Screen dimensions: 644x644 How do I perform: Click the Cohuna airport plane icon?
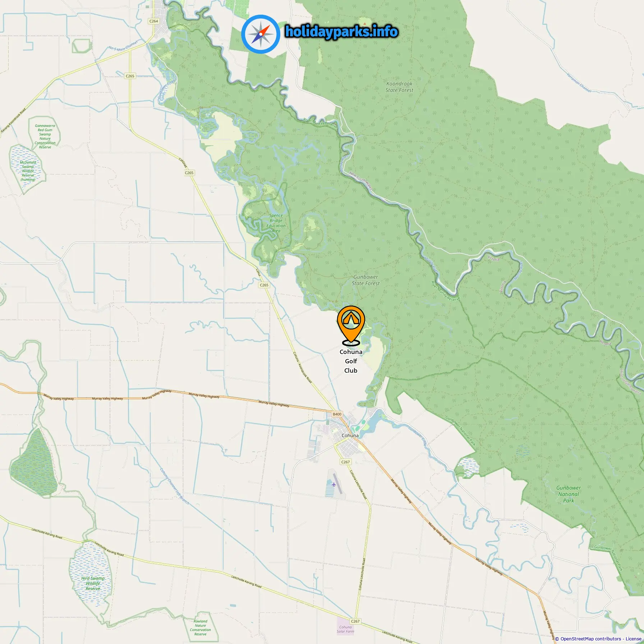pyautogui.click(x=334, y=484)
